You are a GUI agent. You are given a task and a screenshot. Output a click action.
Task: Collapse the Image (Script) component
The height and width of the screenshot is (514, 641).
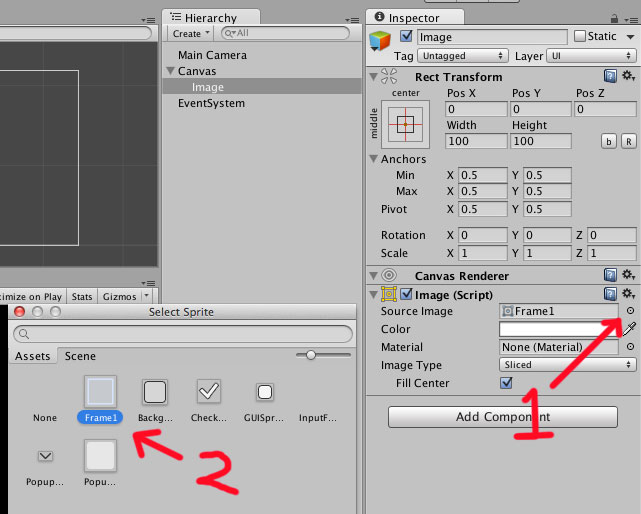[373, 294]
